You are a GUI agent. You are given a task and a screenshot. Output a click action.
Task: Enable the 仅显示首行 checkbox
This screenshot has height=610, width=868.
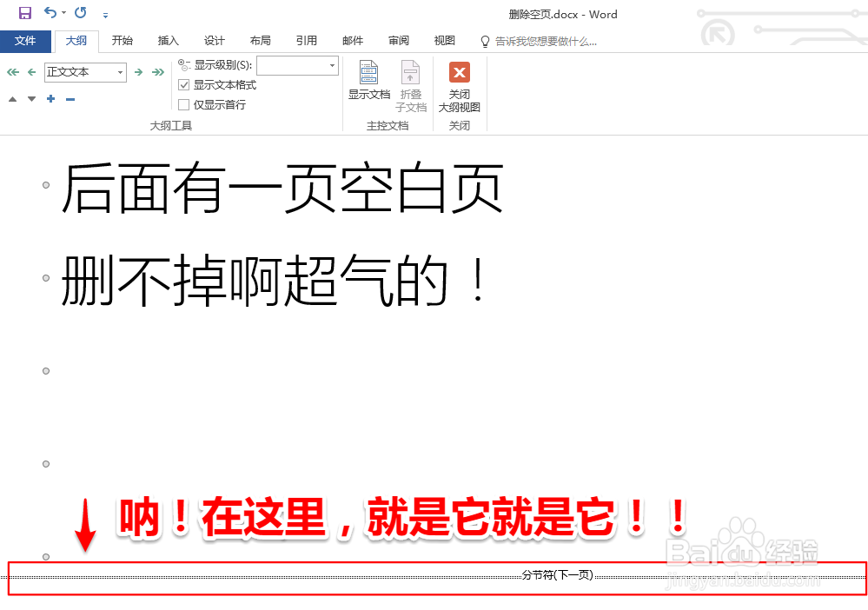(x=183, y=103)
